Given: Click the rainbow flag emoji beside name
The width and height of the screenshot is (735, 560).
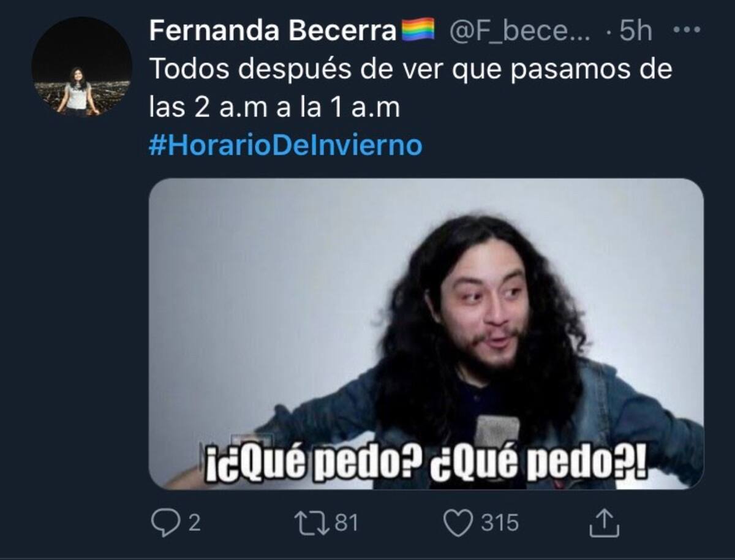Looking at the screenshot, I should pos(418,29).
